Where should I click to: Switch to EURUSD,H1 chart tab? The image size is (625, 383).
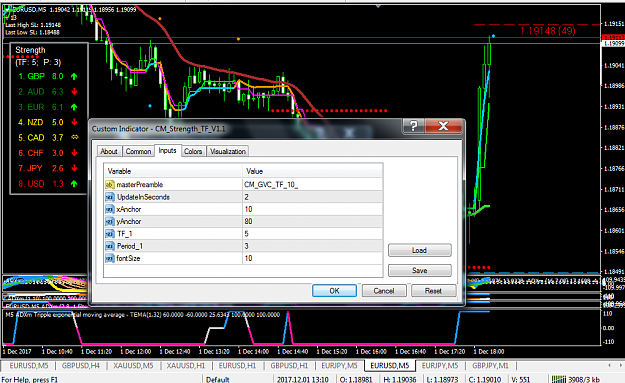[237, 365]
